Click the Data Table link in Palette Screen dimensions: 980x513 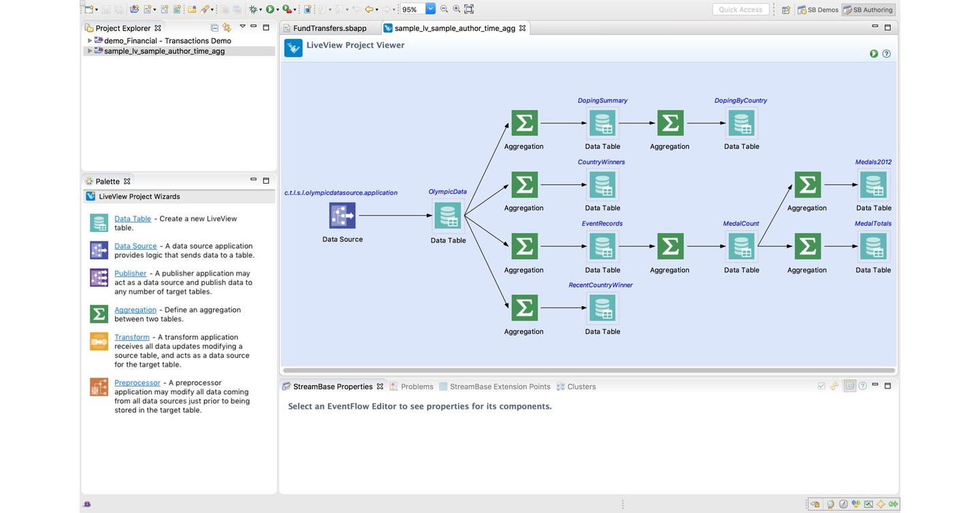[133, 218]
